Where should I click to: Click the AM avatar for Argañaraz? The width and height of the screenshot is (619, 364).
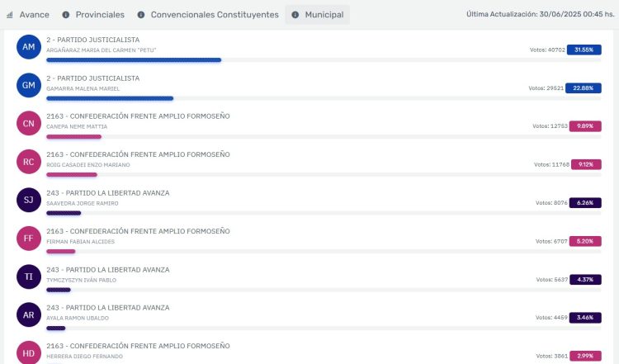(29, 47)
